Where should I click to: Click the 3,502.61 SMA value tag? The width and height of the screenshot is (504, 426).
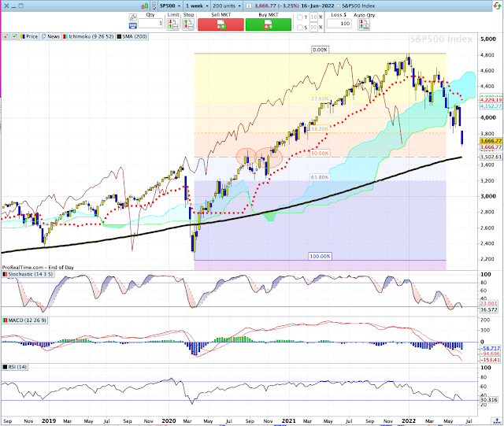coord(491,157)
